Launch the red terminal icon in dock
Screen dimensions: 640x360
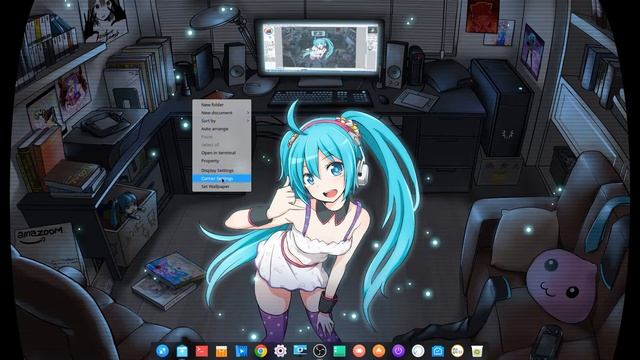point(202,351)
